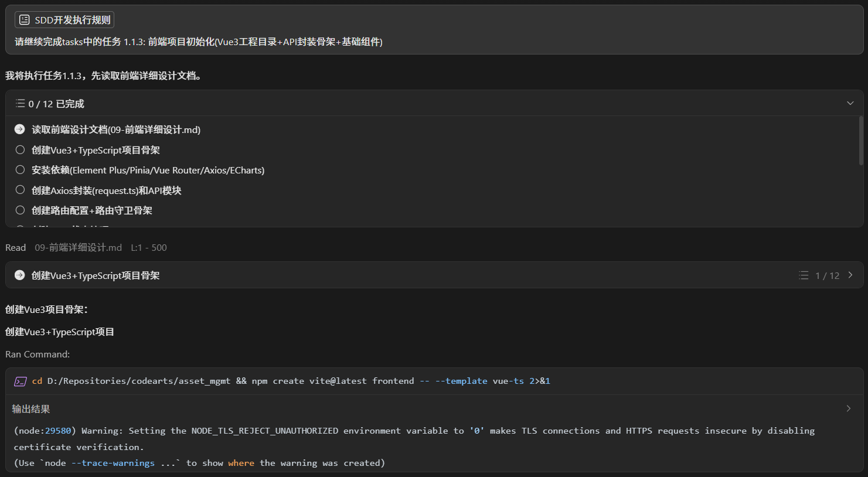Click the task list vertical scrollbar
This screenshot has width=868, height=477.
[x=860, y=141]
